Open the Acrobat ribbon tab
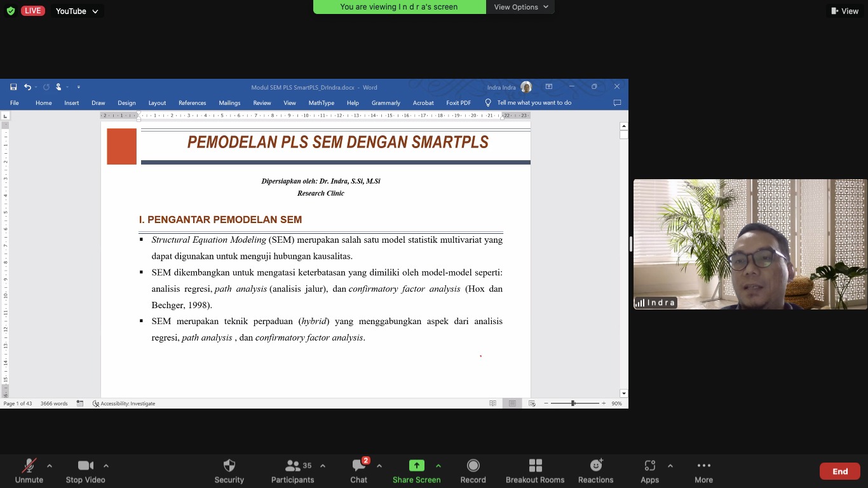This screenshot has width=868, height=488. [423, 103]
